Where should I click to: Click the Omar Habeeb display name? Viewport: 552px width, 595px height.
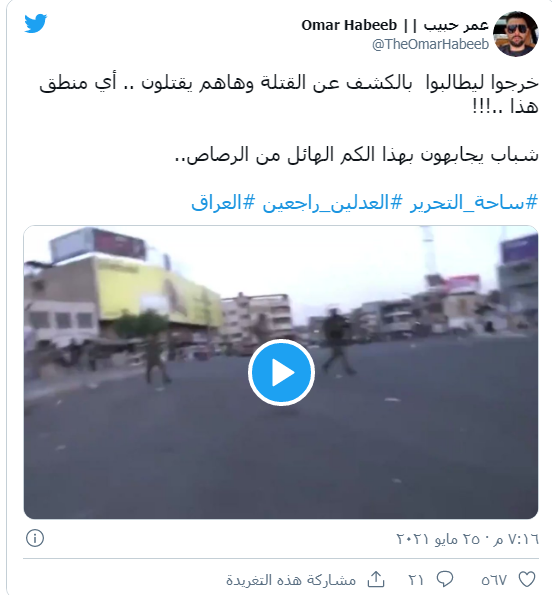click(395, 25)
